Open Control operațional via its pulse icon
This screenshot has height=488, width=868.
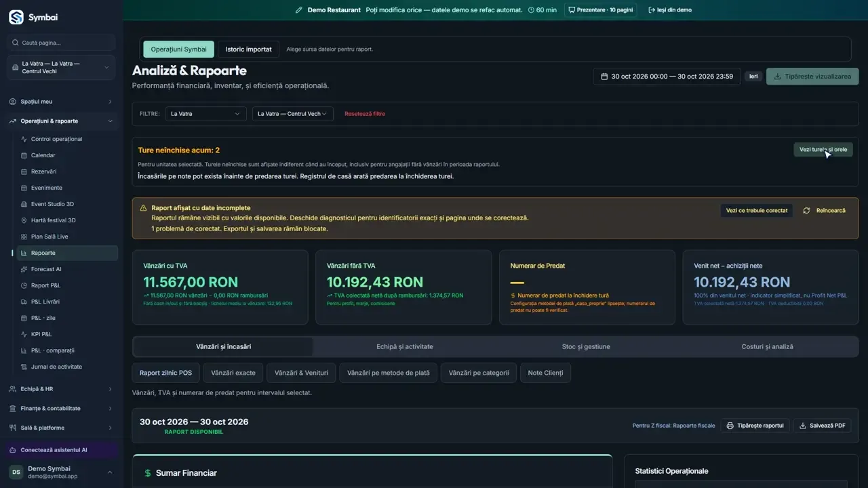(24, 139)
